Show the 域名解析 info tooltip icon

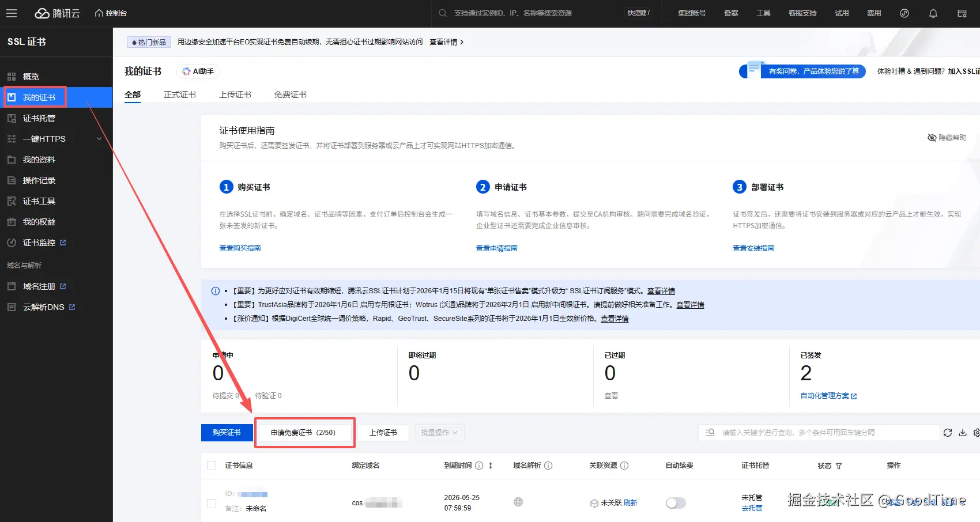pyautogui.click(x=548, y=466)
